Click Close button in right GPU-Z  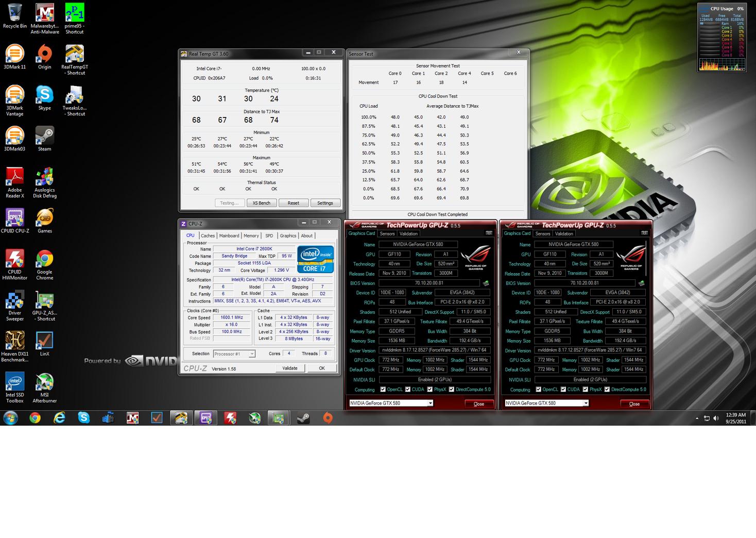pyautogui.click(x=634, y=403)
